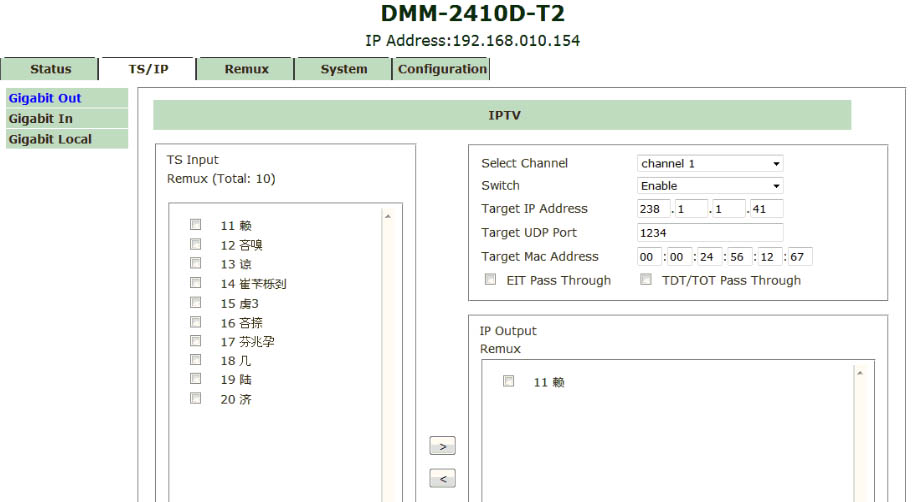Click the IP Address 192.168.010.154 text
Viewport: 922px width, 502px height.
pyautogui.click(x=472, y=41)
